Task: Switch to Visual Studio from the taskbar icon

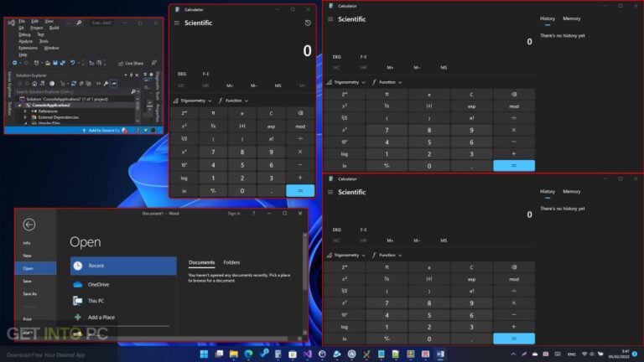Action: (x=308, y=354)
